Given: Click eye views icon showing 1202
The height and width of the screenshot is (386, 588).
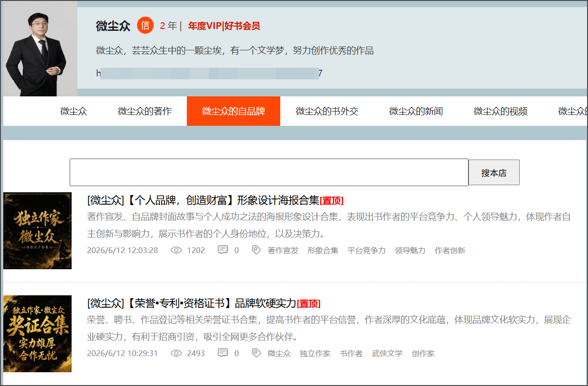Looking at the screenshot, I should click(x=176, y=250).
